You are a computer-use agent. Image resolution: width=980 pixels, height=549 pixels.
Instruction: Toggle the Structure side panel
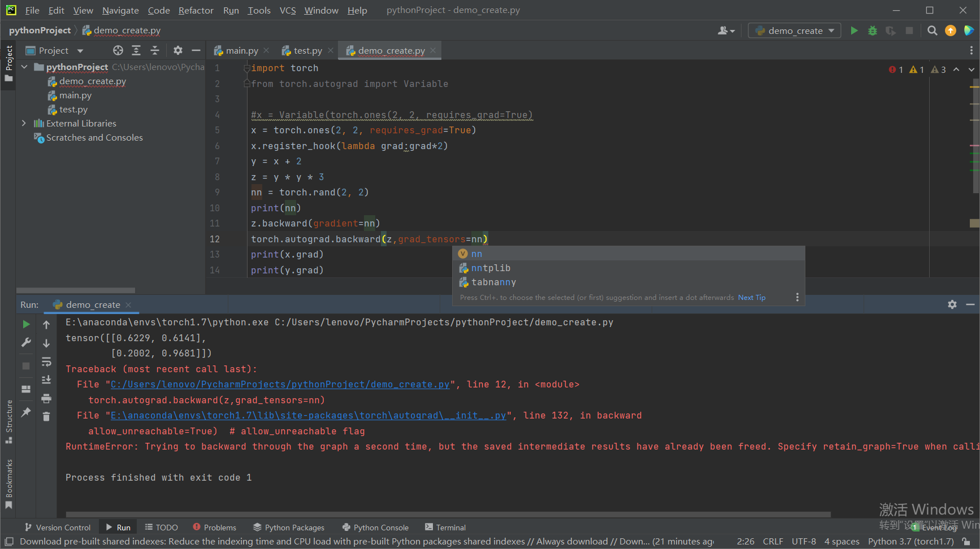tap(8, 421)
